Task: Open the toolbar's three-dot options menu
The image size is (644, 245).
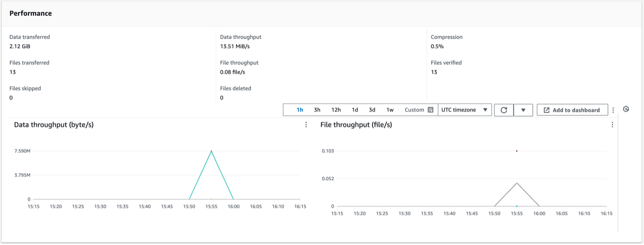Action: (x=613, y=110)
